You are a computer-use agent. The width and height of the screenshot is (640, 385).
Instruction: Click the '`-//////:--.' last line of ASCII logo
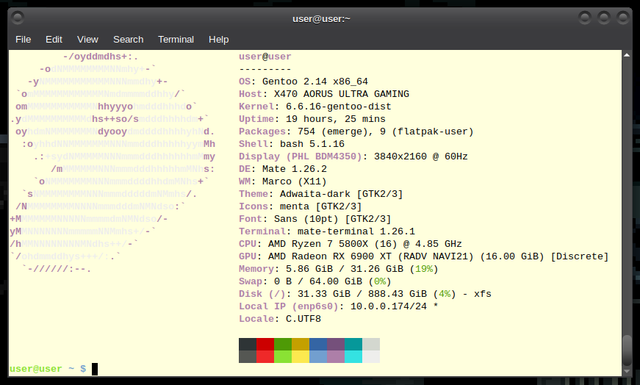(x=56, y=269)
